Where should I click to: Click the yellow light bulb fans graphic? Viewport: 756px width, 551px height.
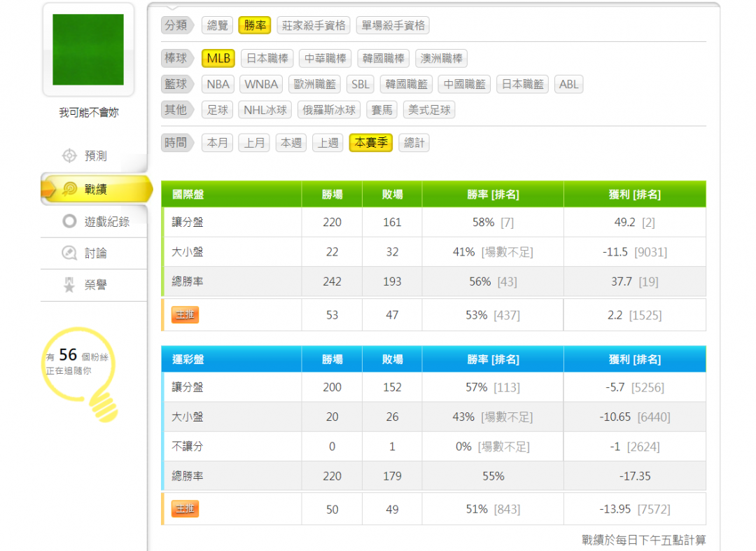pyautogui.click(x=80, y=374)
